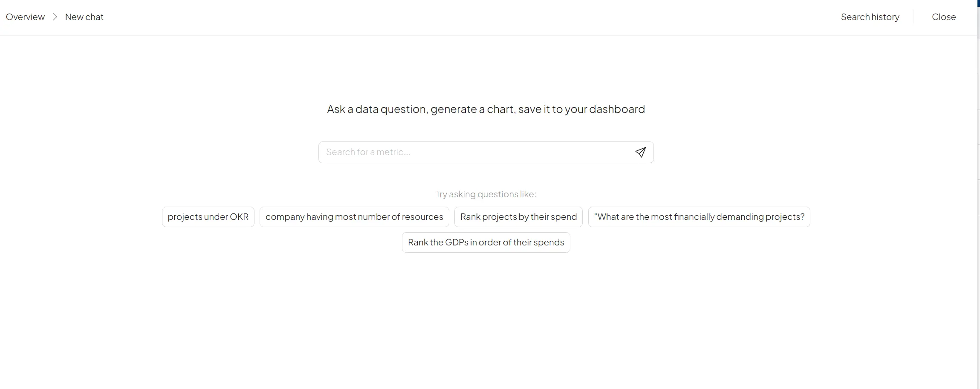
Task: Click the 'Try asking questions like:' label
Action: (486, 194)
